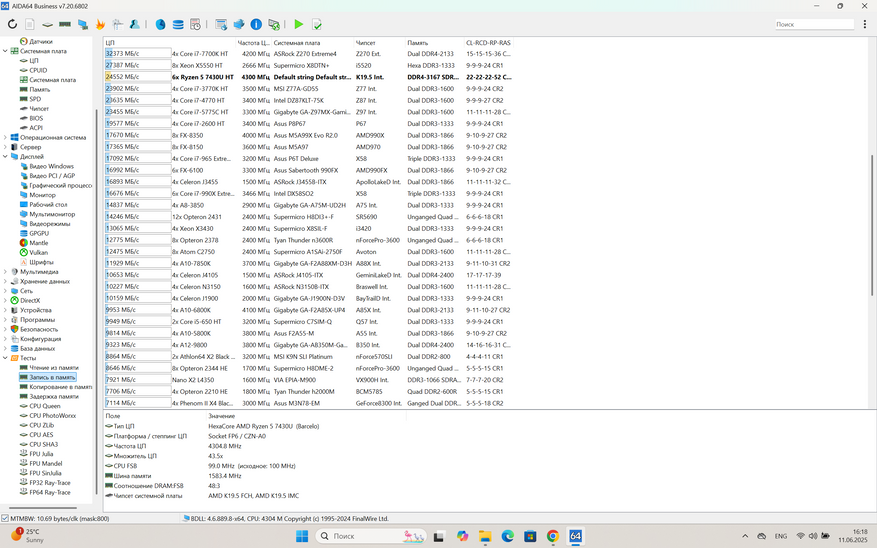The image size is (877, 548).
Task: Expand the Хранение данных node
Action: click(x=6, y=281)
